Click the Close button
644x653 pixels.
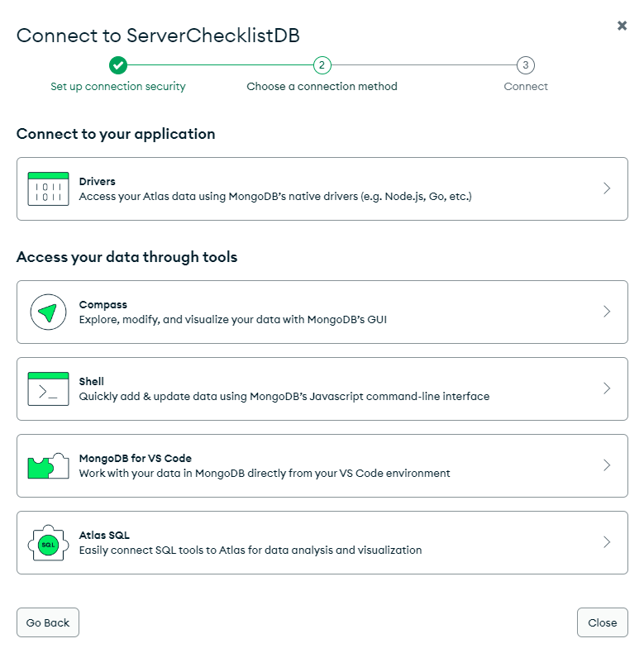pos(603,622)
